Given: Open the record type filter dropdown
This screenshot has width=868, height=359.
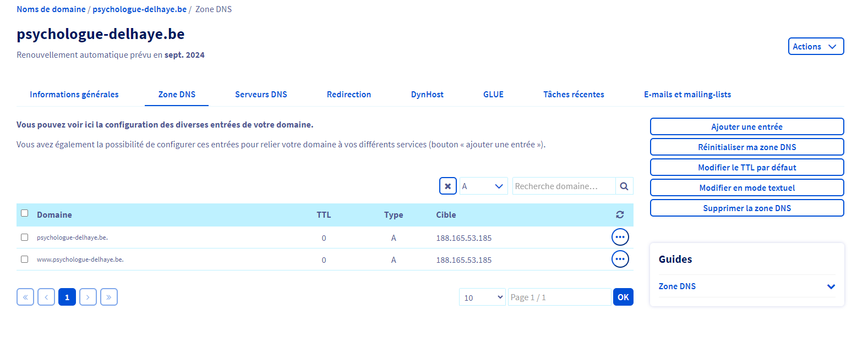Looking at the screenshot, I should click(x=483, y=186).
